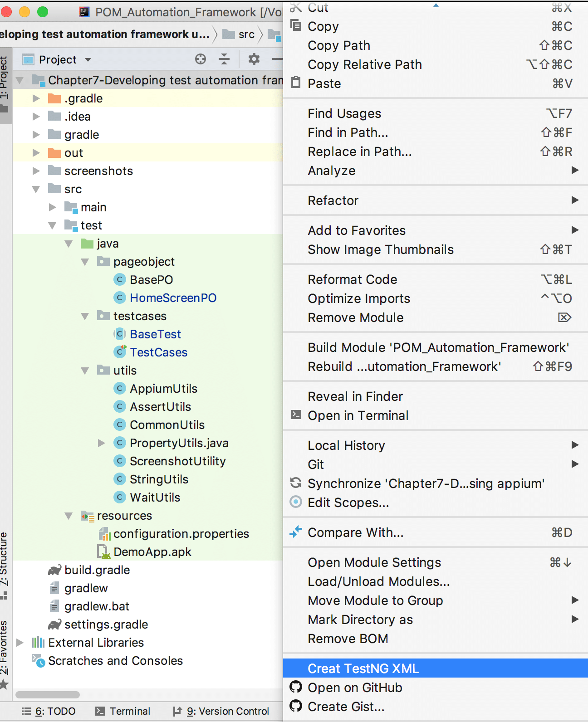Choose Reveal in Finder
The width and height of the screenshot is (588, 722).
click(x=436, y=396)
